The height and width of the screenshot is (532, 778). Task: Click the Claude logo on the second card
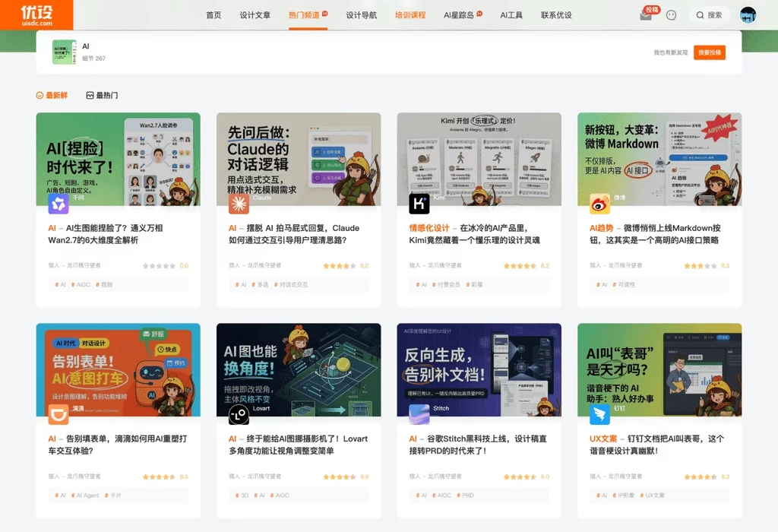point(238,204)
